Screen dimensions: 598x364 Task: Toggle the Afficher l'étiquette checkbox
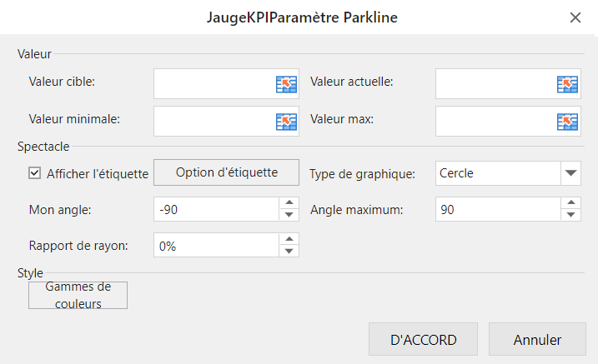tap(35, 173)
